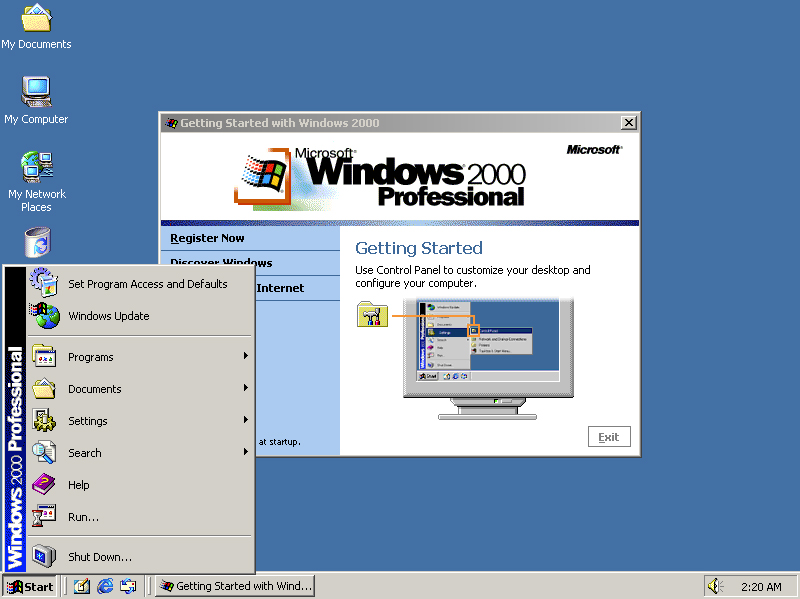Open the Documents menu entry
The height and width of the screenshot is (599, 800).
click(x=140, y=389)
